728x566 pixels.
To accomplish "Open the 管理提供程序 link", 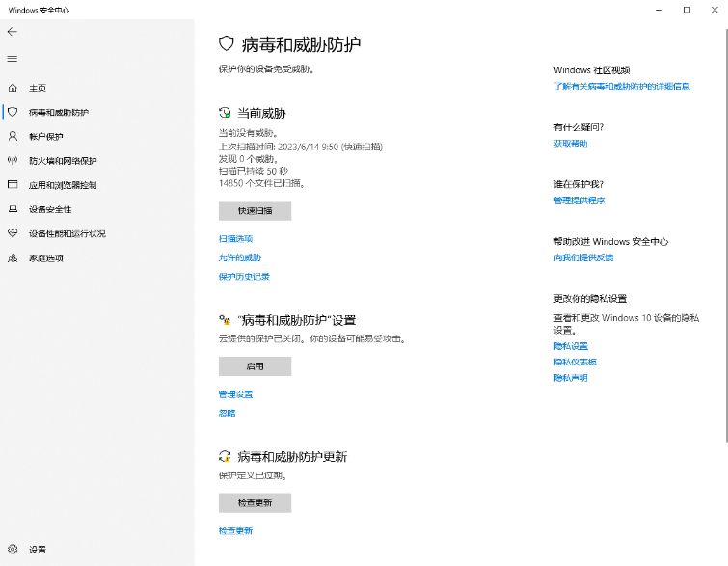I will 579,201.
